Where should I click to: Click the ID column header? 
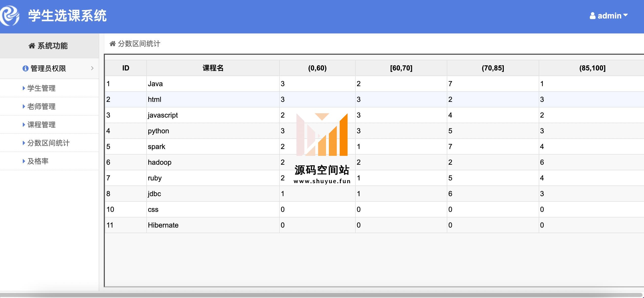click(x=126, y=68)
